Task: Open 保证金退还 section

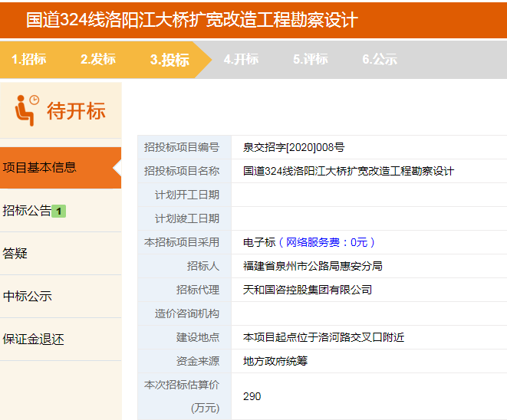Action: click(x=61, y=340)
